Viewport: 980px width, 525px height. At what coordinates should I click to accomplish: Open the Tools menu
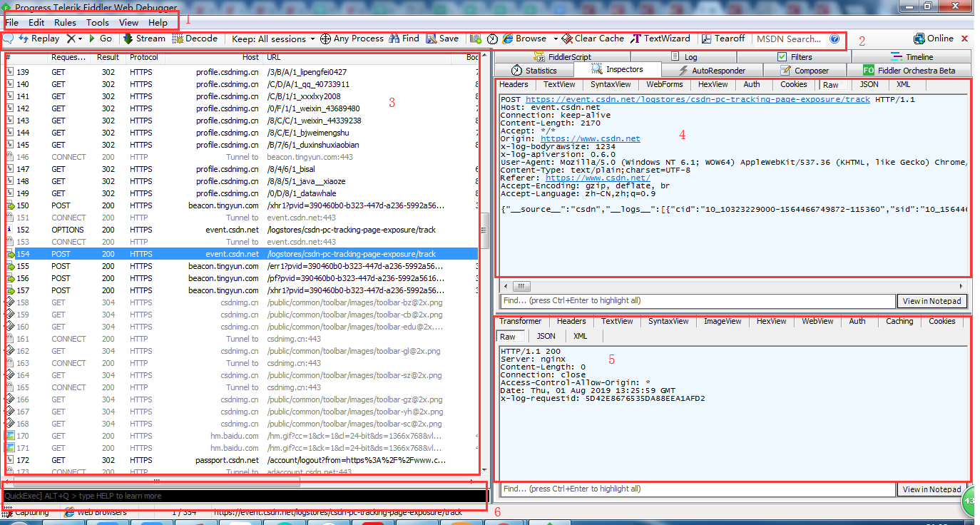click(x=98, y=22)
